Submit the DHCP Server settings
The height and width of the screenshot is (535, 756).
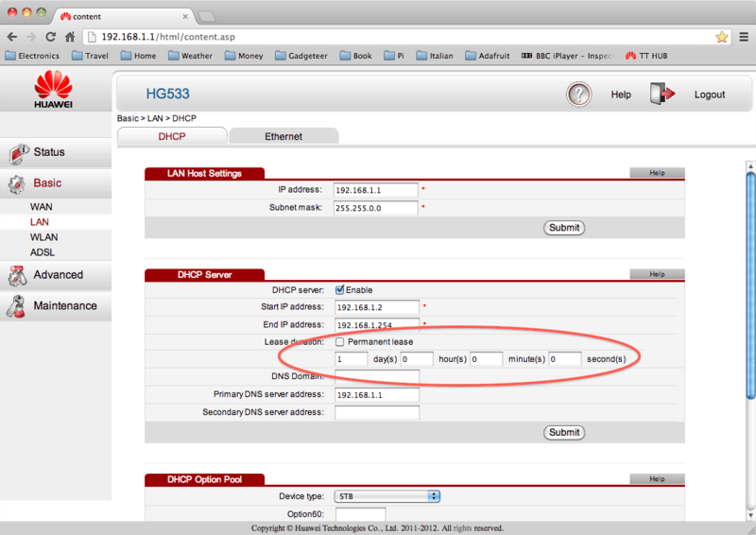[x=564, y=432]
